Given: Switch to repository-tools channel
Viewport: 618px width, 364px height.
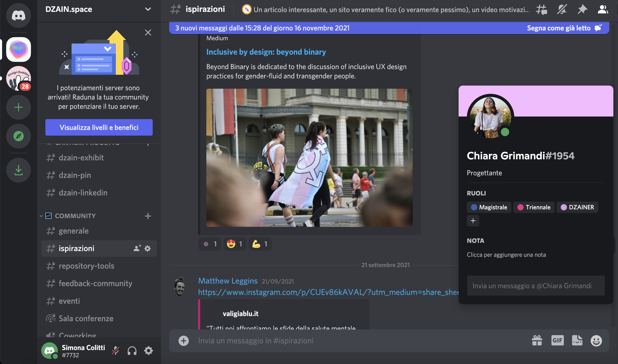Looking at the screenshot, I should point(86,266).
